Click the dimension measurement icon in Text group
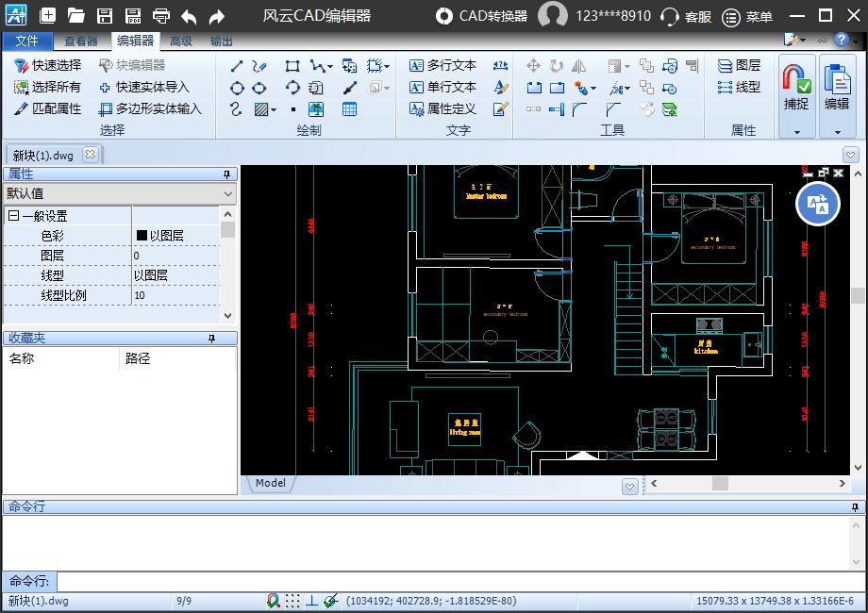Viewport: 868px width, 613px height. (500, 66)
